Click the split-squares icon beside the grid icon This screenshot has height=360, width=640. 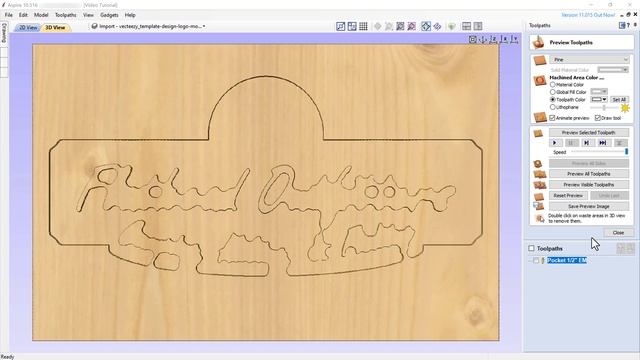click(x=352, y=27)
